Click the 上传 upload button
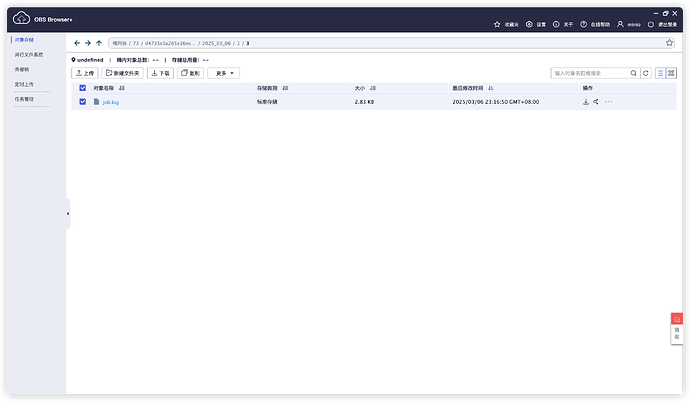Image resolution: width=690 pixels, height=402 pixels. (85, 73)
